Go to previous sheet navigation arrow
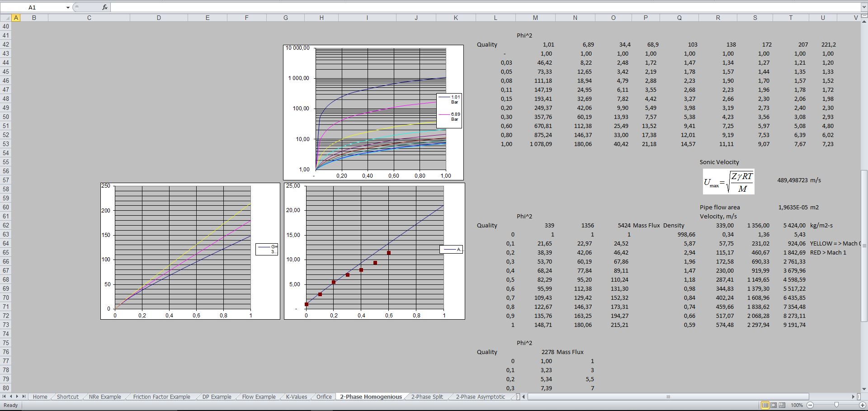 pos(11,397)
